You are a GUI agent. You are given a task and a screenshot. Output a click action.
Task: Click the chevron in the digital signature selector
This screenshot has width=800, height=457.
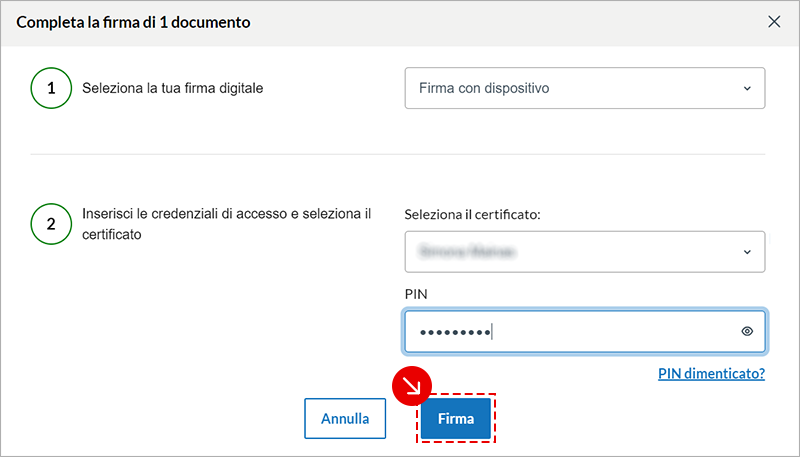point(747,88)
